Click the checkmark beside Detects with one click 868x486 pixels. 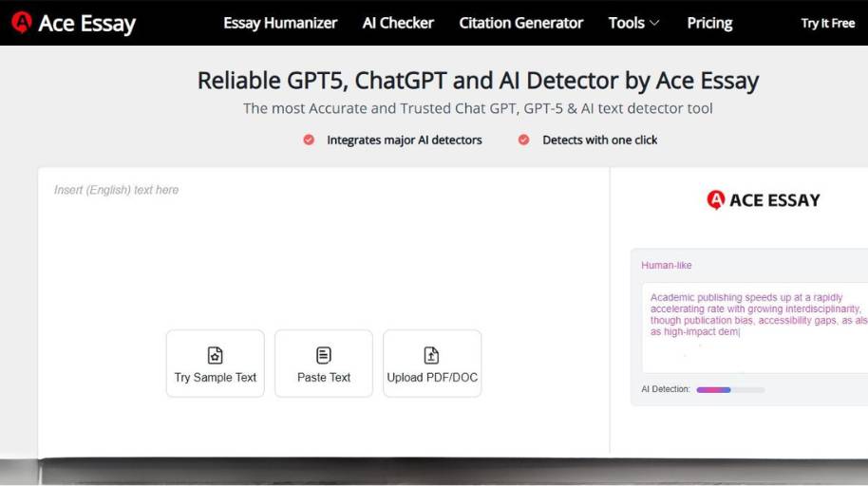click(523, 140)
